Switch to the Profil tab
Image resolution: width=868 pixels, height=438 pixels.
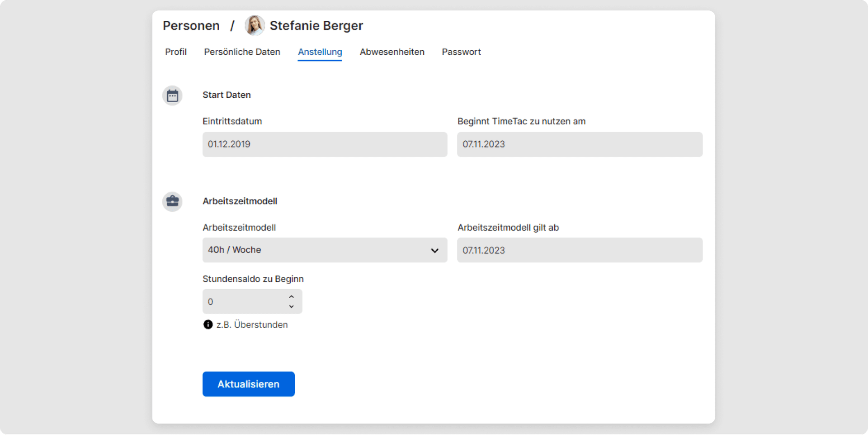(176, 52)
